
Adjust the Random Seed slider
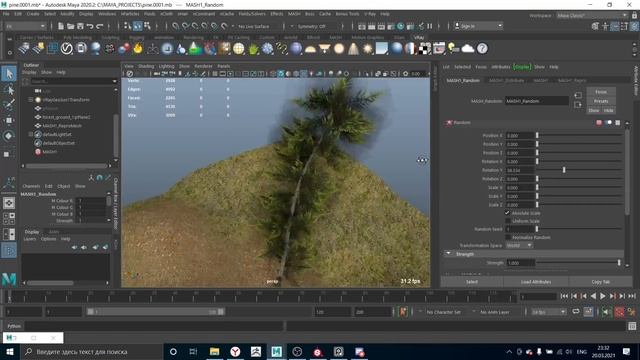(x=537, y=229)
